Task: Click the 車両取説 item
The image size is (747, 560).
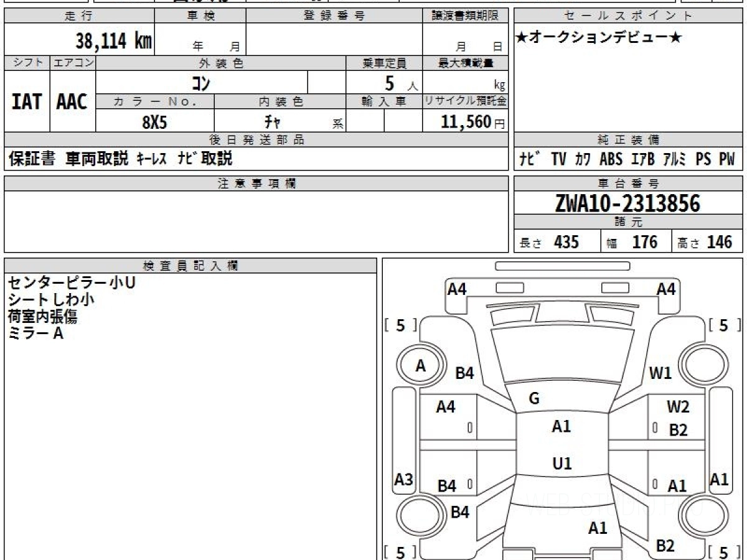Action: click(x=97, y=159)
